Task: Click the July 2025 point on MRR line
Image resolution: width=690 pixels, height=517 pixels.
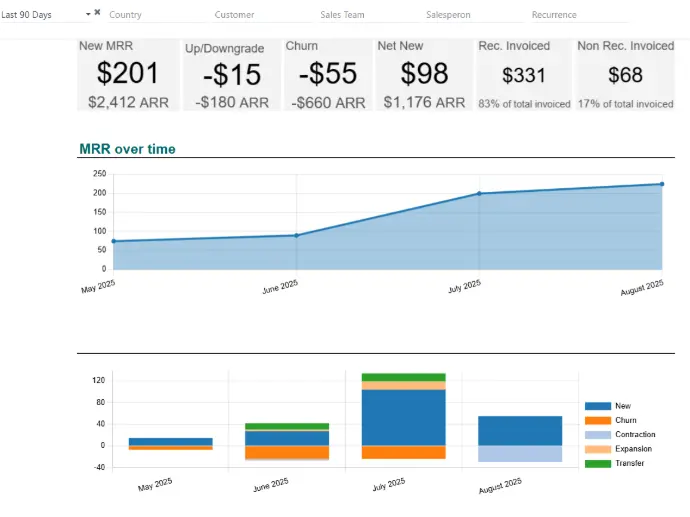Action: click(x=479, y=193)
